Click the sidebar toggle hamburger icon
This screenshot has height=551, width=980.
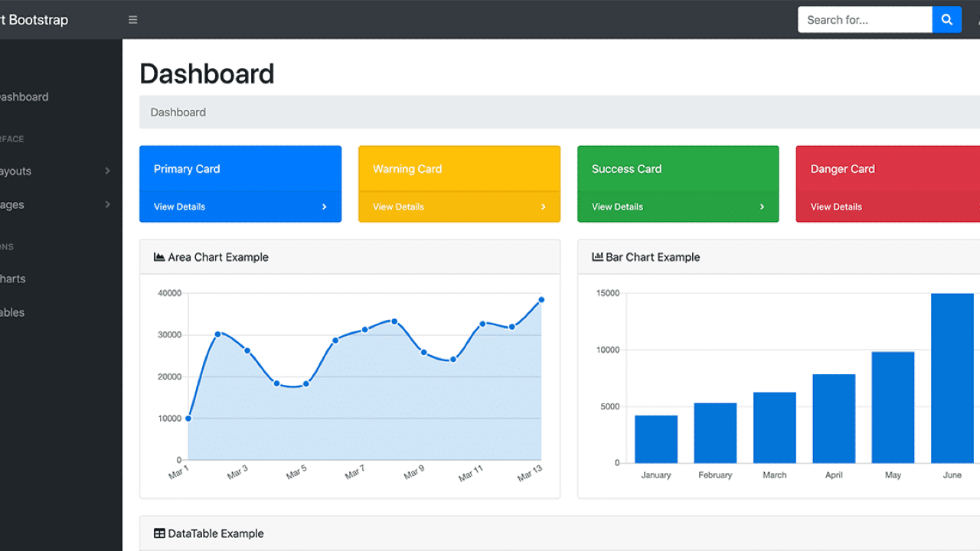click(x=132, y=19)
